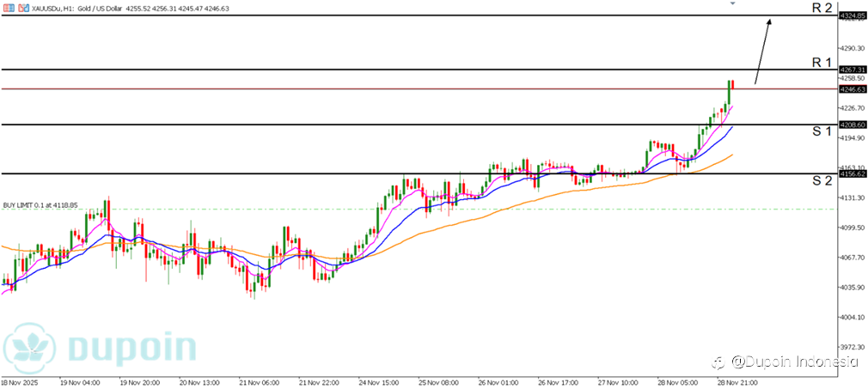Click the 4324.85 price tag

point(852,16)
